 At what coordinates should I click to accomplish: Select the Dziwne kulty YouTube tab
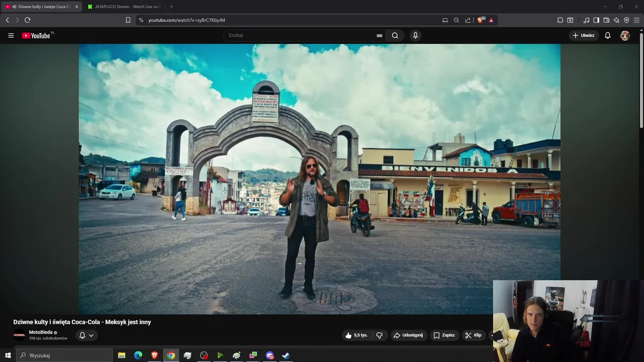[x=43, y=7]
